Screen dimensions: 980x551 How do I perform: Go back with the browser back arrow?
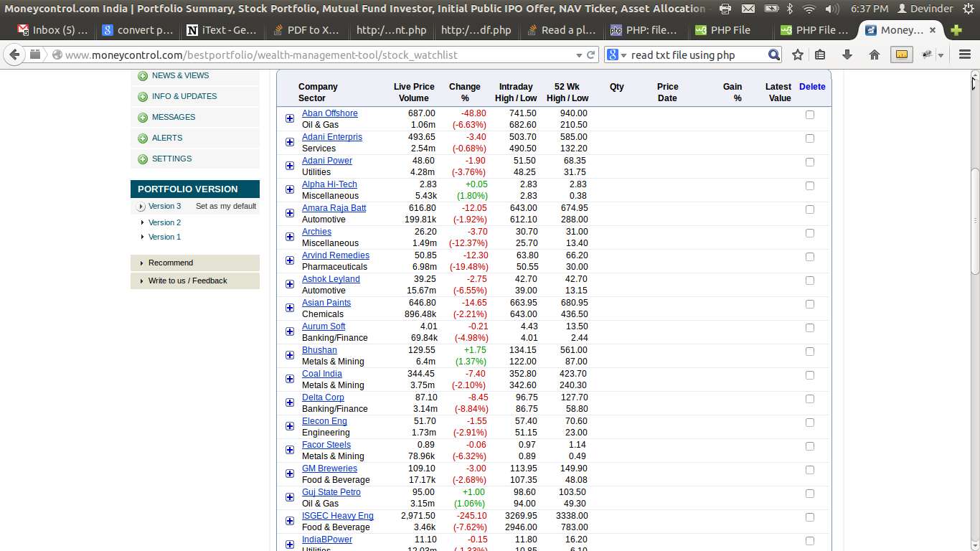(14, 55)
